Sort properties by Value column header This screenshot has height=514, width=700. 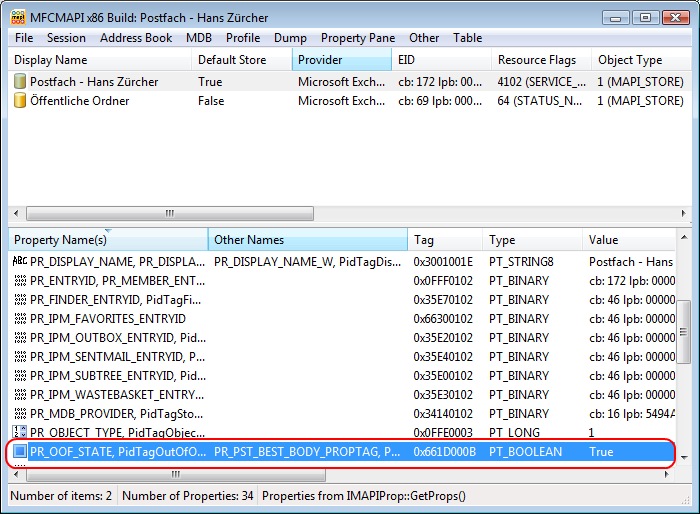click(x=629, y=240)
